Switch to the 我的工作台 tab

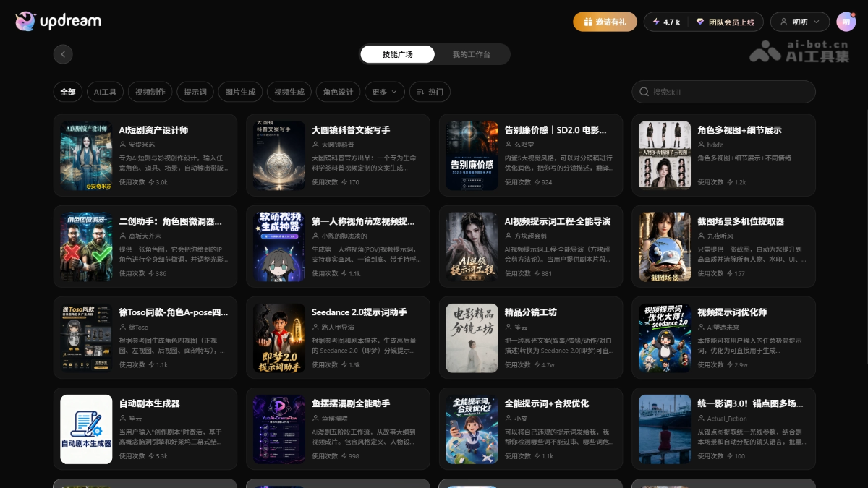pyautogui.click(x=471, y=54)
